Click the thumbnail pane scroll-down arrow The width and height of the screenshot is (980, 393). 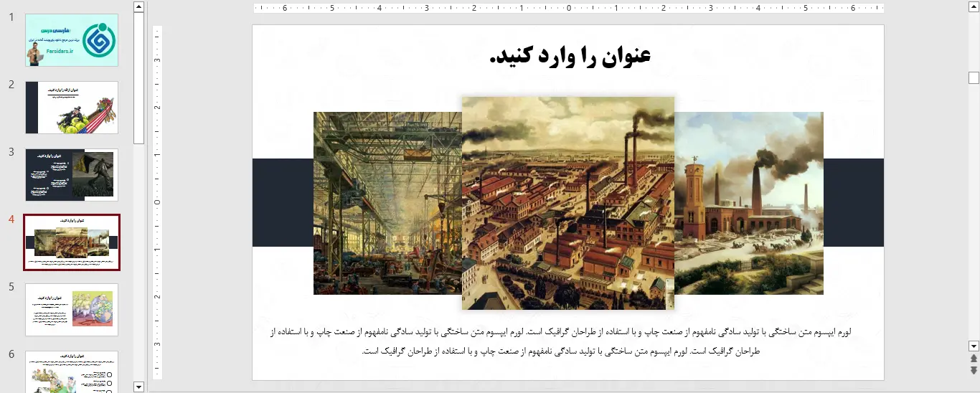[x=139, y=387]
